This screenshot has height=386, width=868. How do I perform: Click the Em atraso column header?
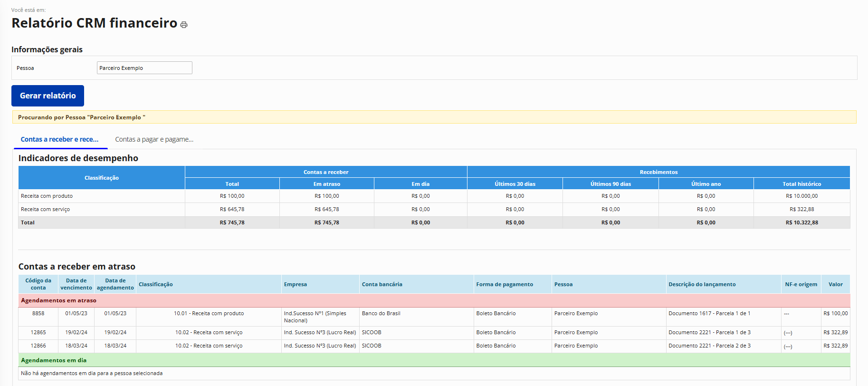[327, 184]
